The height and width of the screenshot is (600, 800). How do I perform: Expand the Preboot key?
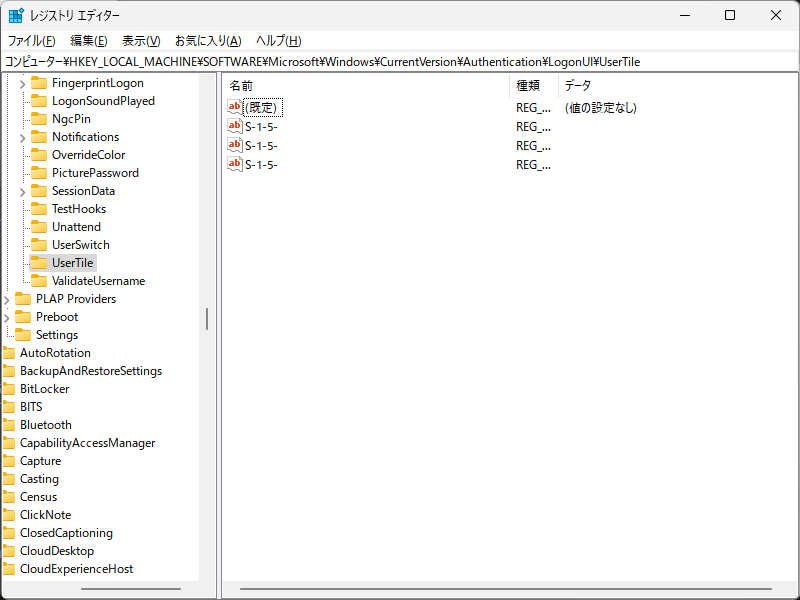(7, 317)
